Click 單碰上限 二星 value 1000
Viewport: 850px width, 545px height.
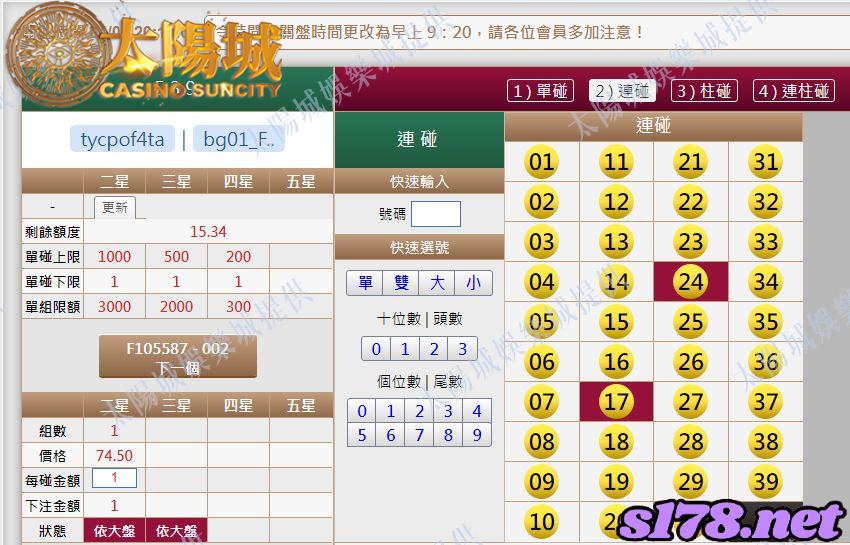click(x=114, y=257)
